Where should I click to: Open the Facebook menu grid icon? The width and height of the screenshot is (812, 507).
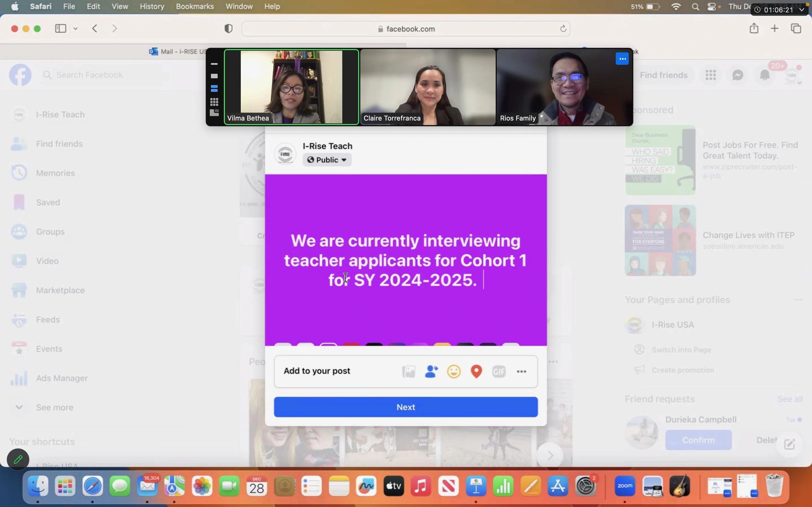(711, 75)
